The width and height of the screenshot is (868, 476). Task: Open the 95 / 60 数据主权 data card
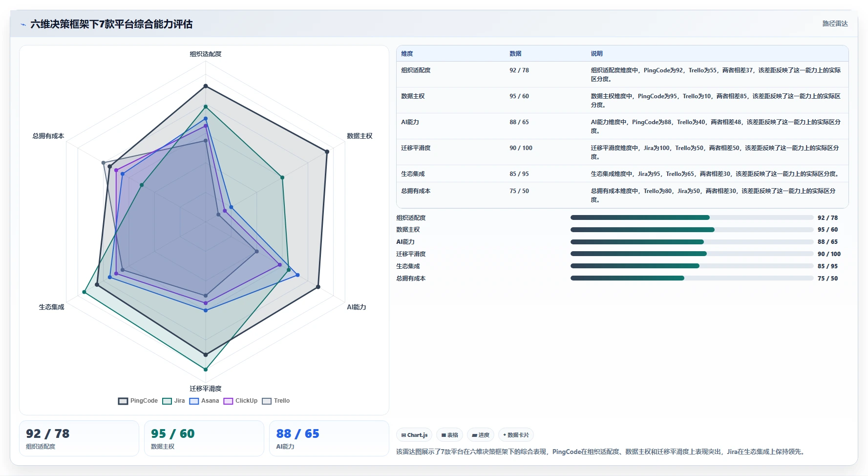[x=204, y=438]
